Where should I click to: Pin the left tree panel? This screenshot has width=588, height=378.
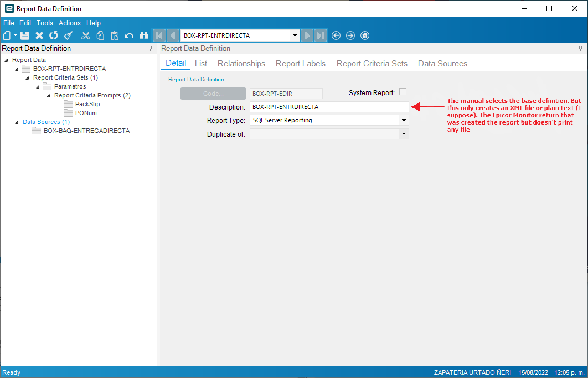click(x=151, y=48)
